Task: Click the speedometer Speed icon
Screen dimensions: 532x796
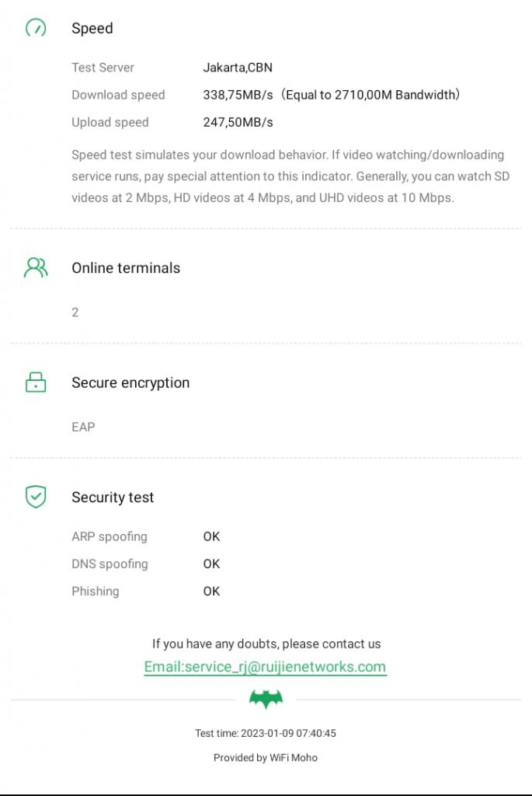Action: pyautogui.click(x=36, y=29)
